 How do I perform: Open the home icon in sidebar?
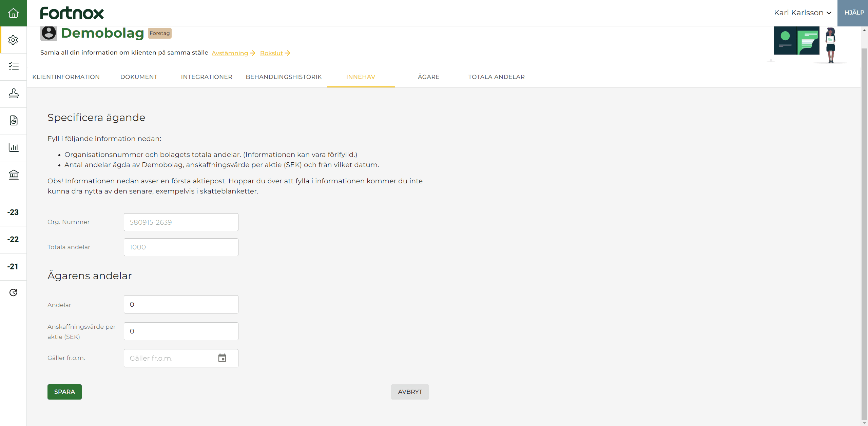click(x=13, y=13)
